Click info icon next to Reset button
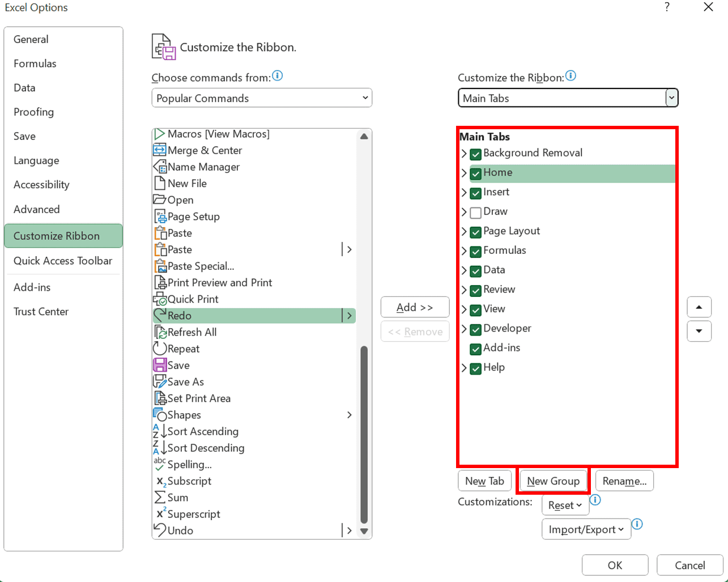 tap(595, 500)
